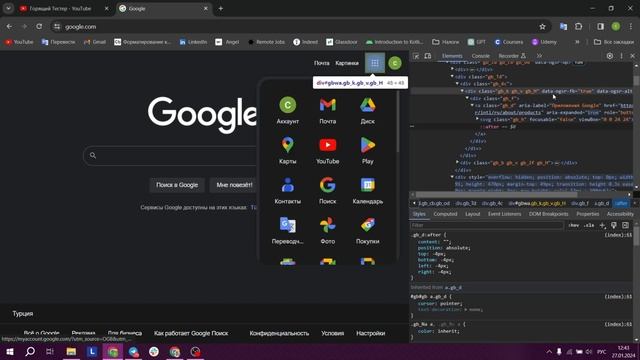Screen dimensions: 640x360
Task: Launch Gmail via Почта icon in apps panel
Action: point(328,110)
